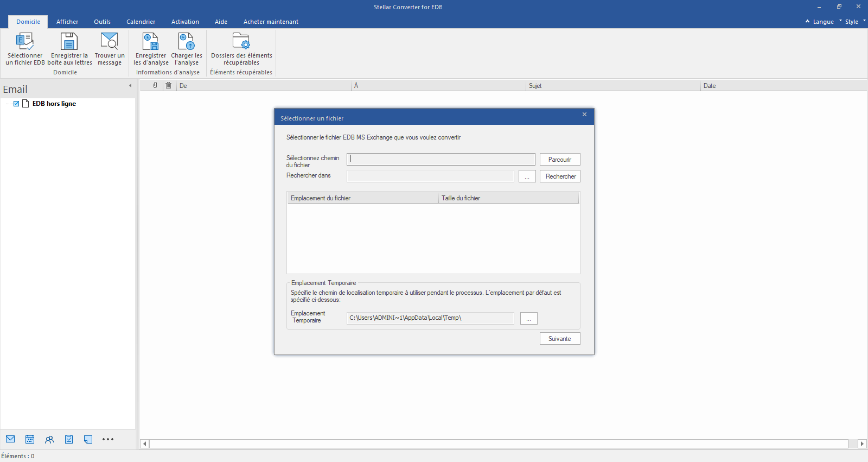Click the Sélectionnez chemin du fichier input
The image size is (868, 462).
pos(441,159)
